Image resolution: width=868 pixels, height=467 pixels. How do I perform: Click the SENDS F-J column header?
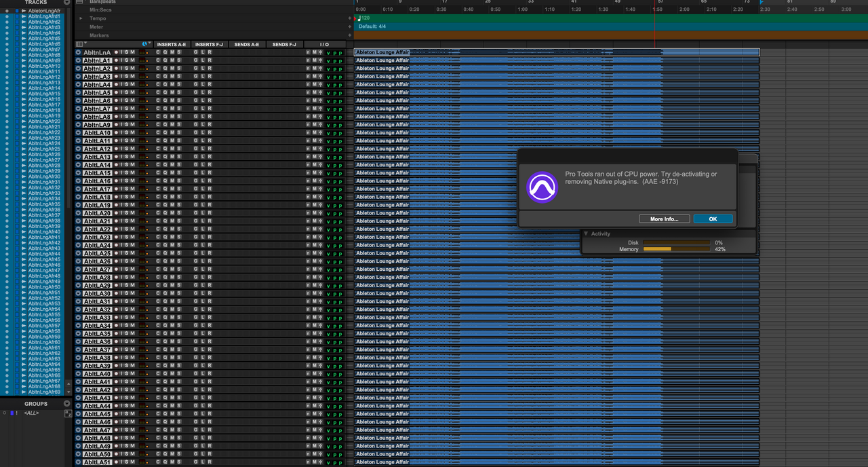[x=285, y=44]
